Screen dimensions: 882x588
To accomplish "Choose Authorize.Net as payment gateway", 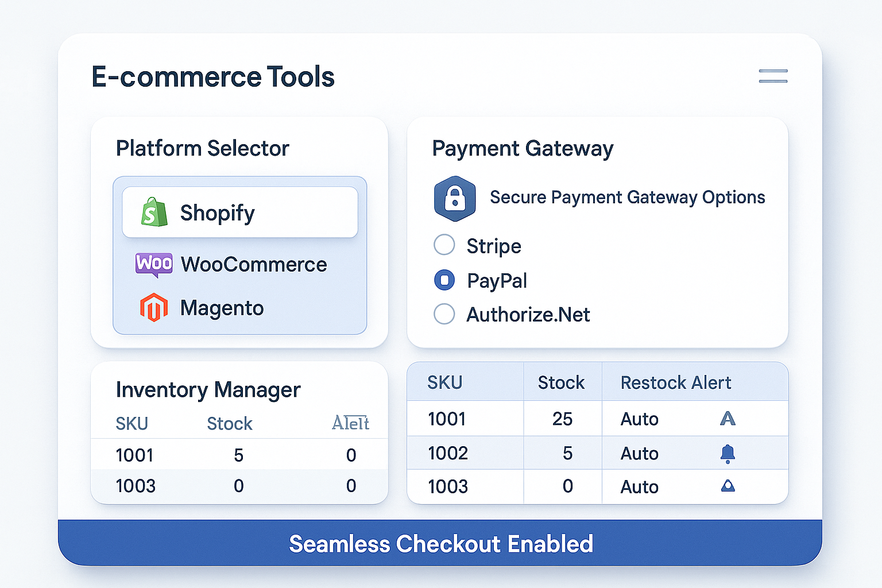I will click(444, 314).
